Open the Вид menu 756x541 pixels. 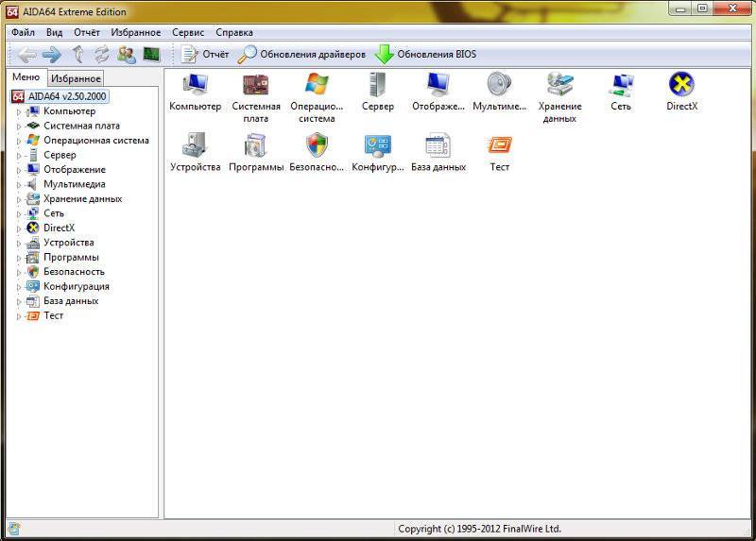pos(54,32)
